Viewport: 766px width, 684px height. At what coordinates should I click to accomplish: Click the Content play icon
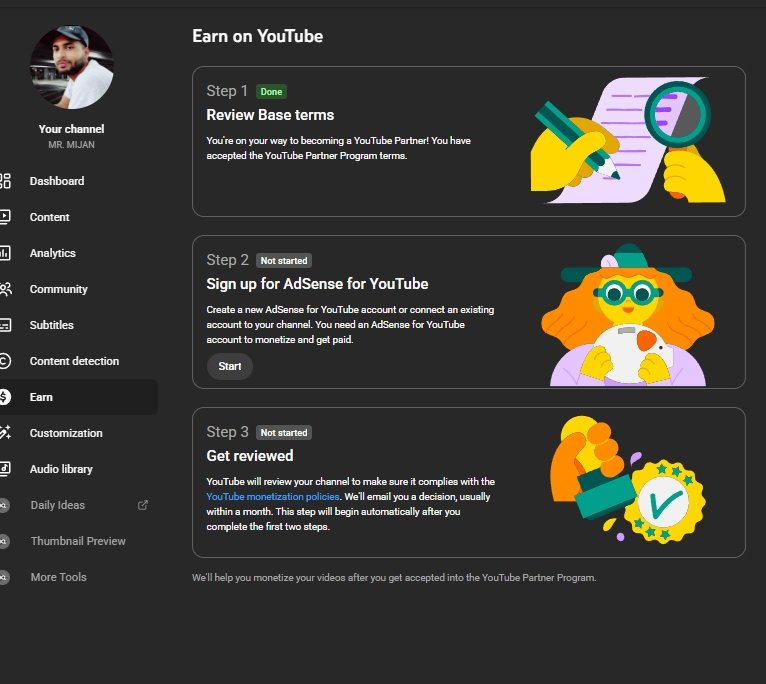5,217
